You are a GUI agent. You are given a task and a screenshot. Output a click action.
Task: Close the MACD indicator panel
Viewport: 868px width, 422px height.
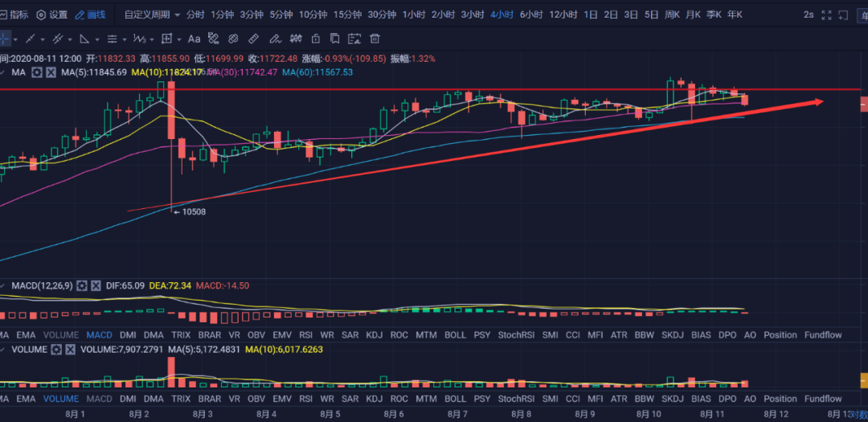96,285
